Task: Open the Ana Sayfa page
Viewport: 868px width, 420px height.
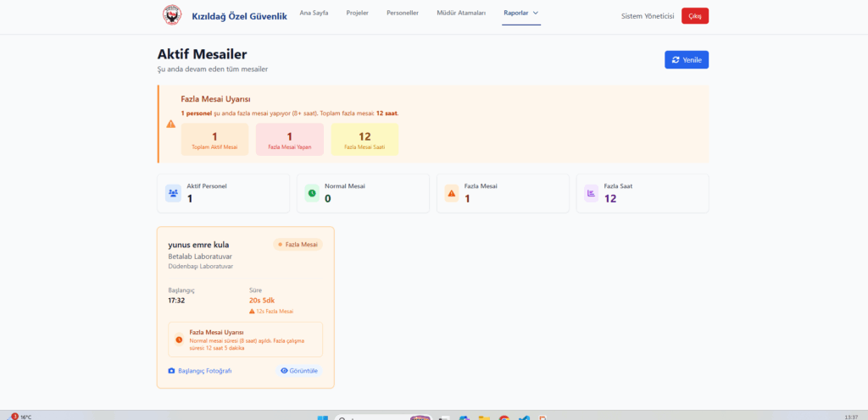Action: [x=314, y=14]
